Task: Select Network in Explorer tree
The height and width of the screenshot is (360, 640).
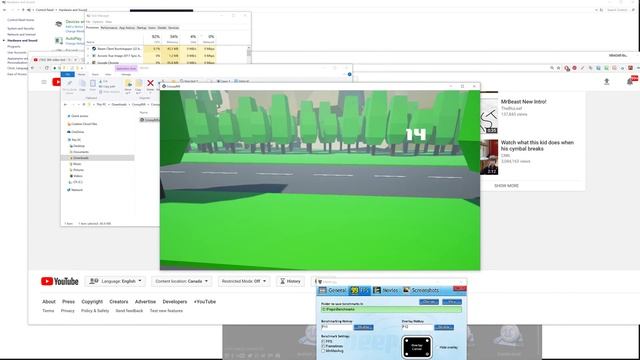Action: point(77,190)
